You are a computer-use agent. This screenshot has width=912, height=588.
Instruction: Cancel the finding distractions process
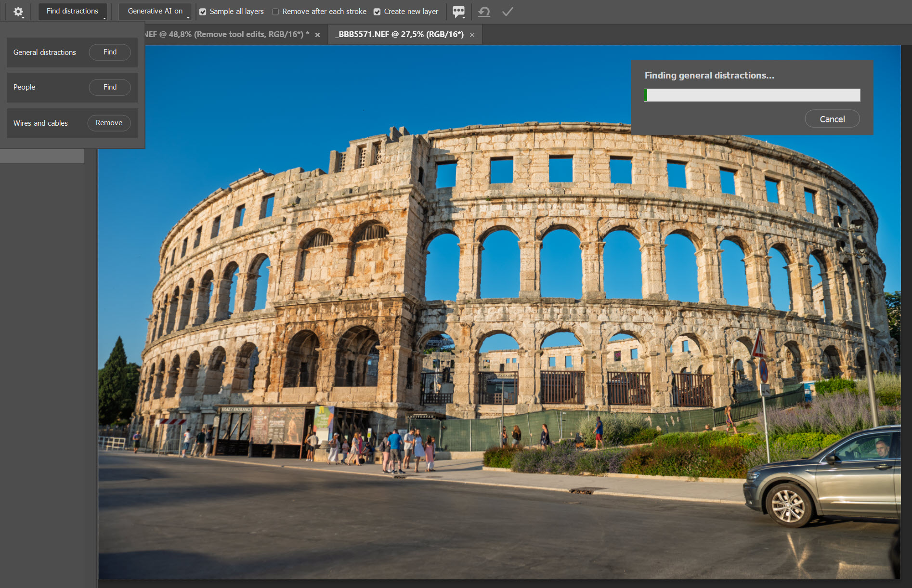coord(832,119)
